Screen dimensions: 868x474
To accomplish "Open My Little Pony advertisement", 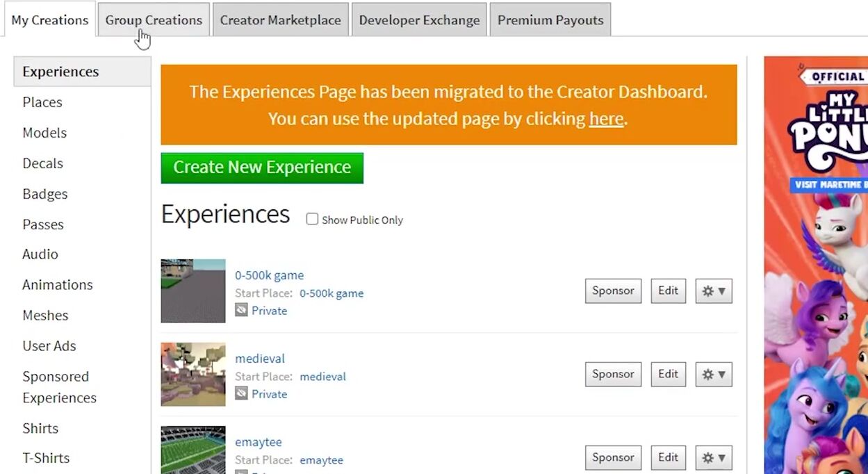I will click(x=816, y=264).
